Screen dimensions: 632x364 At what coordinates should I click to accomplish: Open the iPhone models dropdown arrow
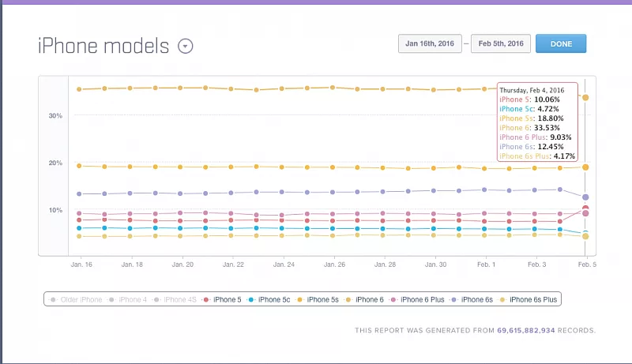(x=185, y=46)
